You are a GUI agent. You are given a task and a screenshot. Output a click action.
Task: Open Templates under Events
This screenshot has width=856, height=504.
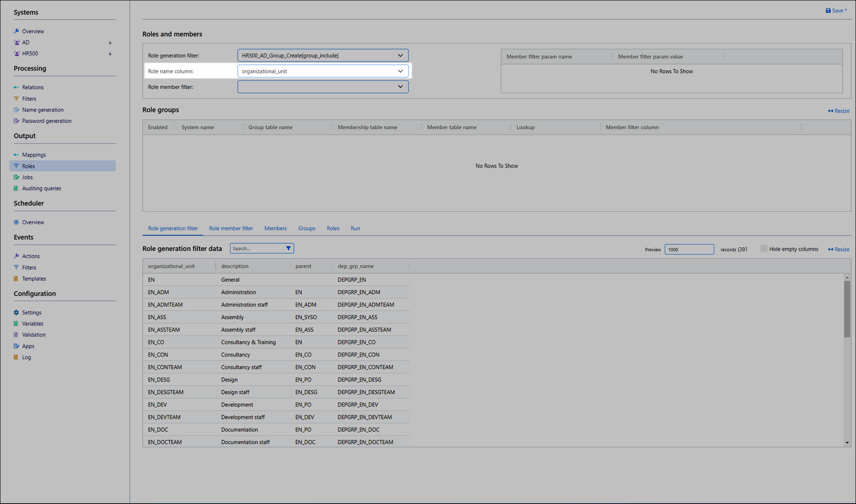click(x=34, y=279)
